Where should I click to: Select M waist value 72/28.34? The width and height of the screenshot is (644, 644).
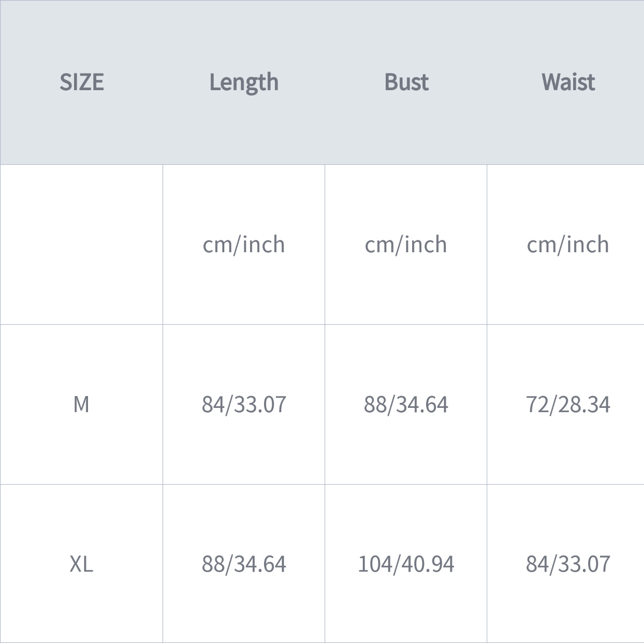568,404
